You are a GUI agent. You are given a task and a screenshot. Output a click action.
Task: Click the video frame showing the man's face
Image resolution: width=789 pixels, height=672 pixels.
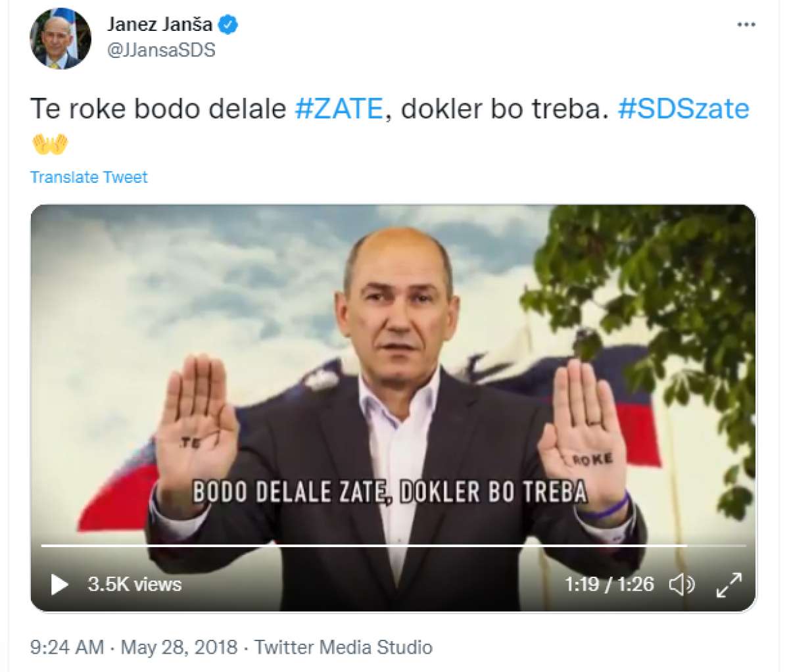click(397, 309)
